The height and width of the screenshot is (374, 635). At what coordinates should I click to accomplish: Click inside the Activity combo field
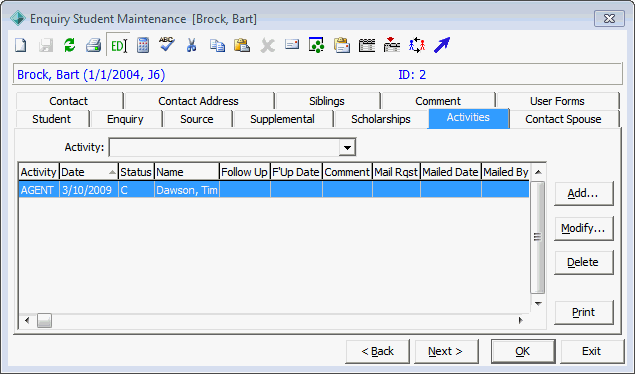click(224, 147)
